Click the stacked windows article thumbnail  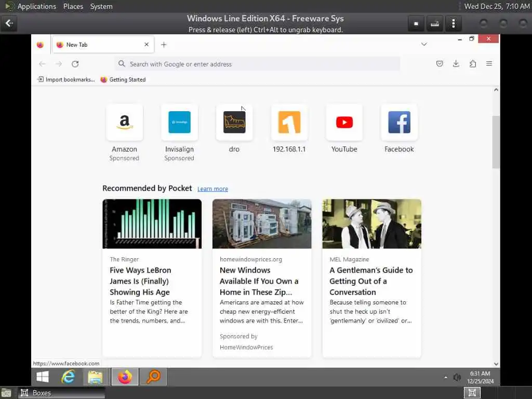[x=262, y=223]
